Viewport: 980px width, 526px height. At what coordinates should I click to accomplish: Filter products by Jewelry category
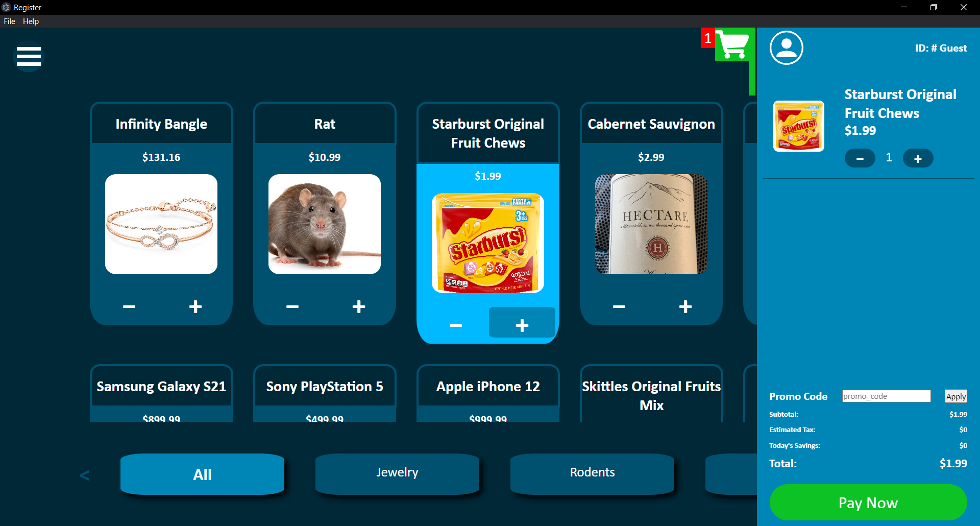[x=397, y=473]
